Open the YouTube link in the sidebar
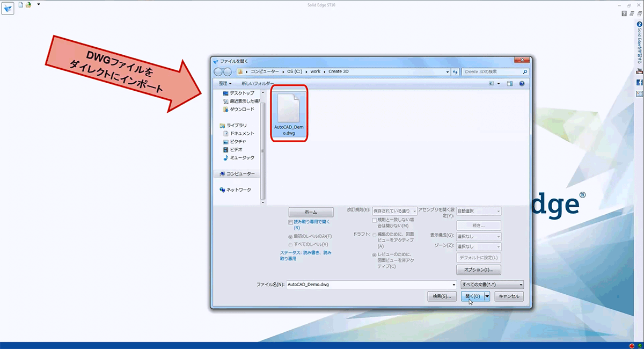Viewport: 644px width, 349px height. pos(639,71)
